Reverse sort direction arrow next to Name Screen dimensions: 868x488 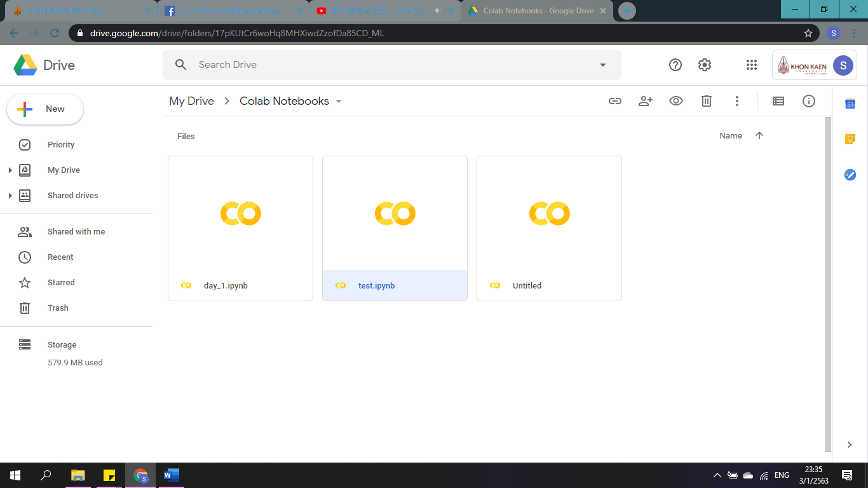click(x=759, y=135)
